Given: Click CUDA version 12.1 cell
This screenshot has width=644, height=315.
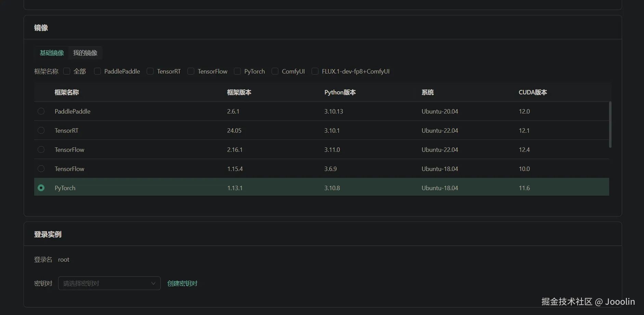Looking at the screenshot, I should 524,130.
